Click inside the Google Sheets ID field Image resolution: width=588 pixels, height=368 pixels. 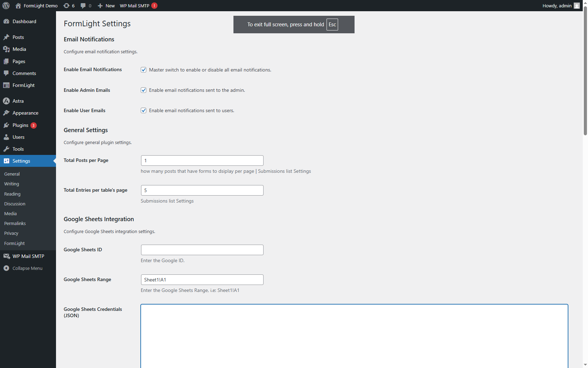pyautogui.click(x=202, y=250)
